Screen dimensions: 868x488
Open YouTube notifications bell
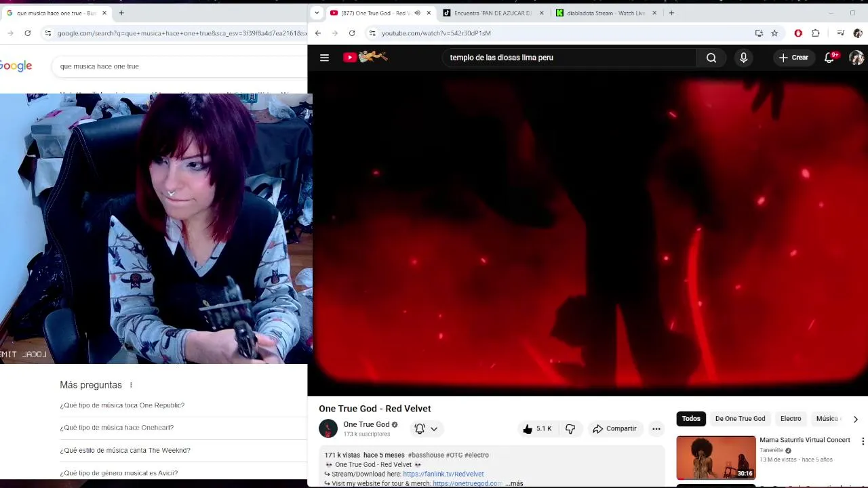(x=829, y=58)
